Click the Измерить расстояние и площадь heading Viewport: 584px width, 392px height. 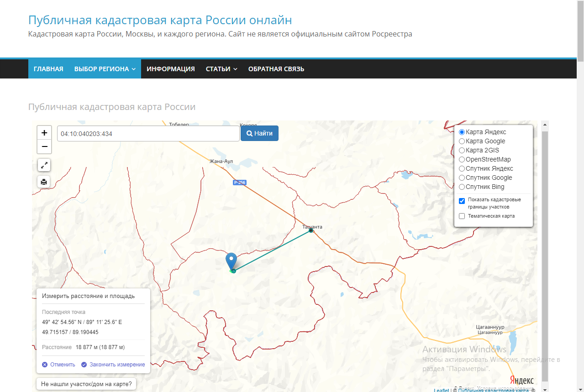point(89,296)
